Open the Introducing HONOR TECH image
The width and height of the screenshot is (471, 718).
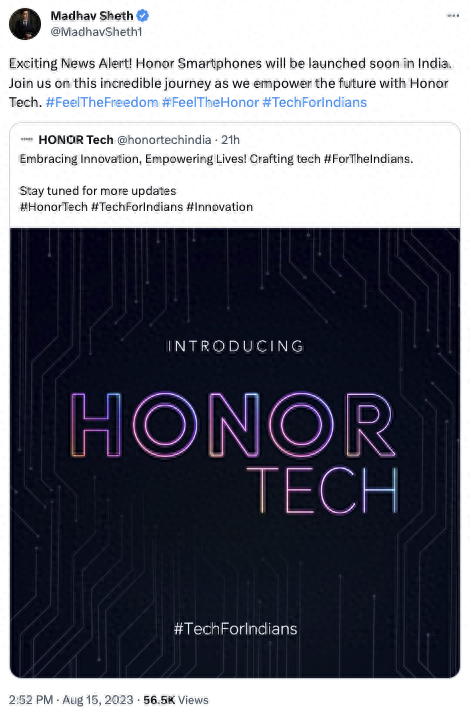coord(235,452)
